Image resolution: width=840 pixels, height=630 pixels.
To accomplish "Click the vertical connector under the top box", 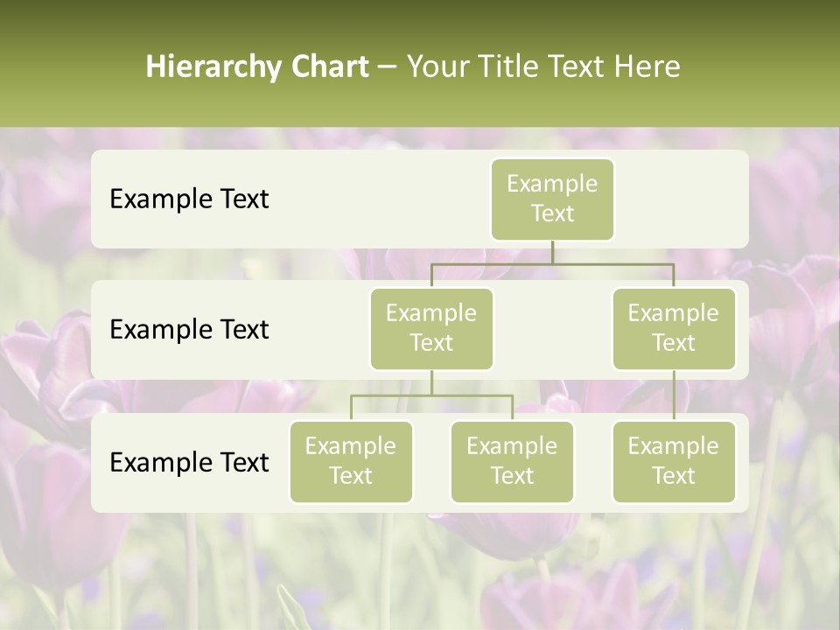I will coord(552,252).
